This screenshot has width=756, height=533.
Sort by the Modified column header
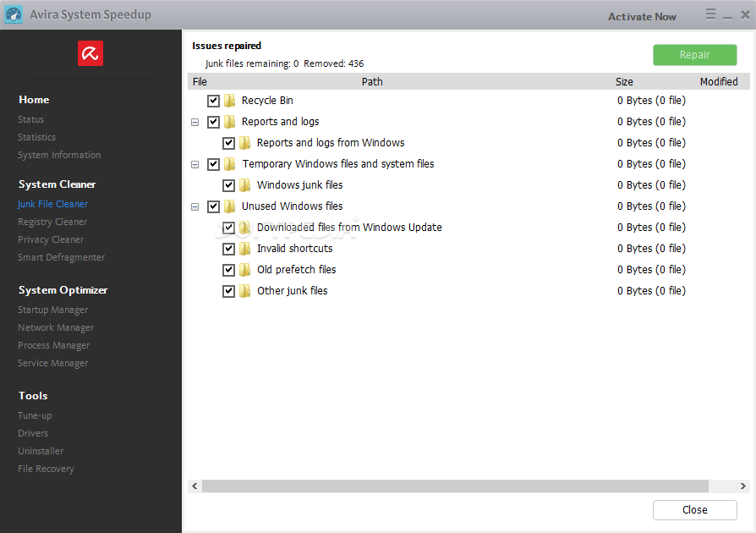click(719, 81)
